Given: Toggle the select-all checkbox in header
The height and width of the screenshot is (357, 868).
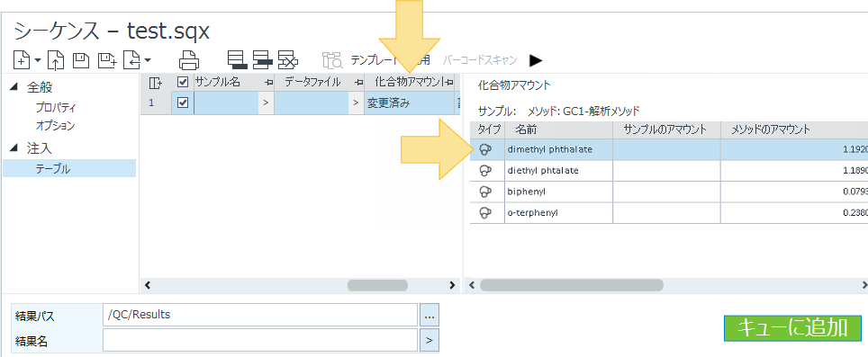Looking at the screenshot, I should (x=182, y=83).
